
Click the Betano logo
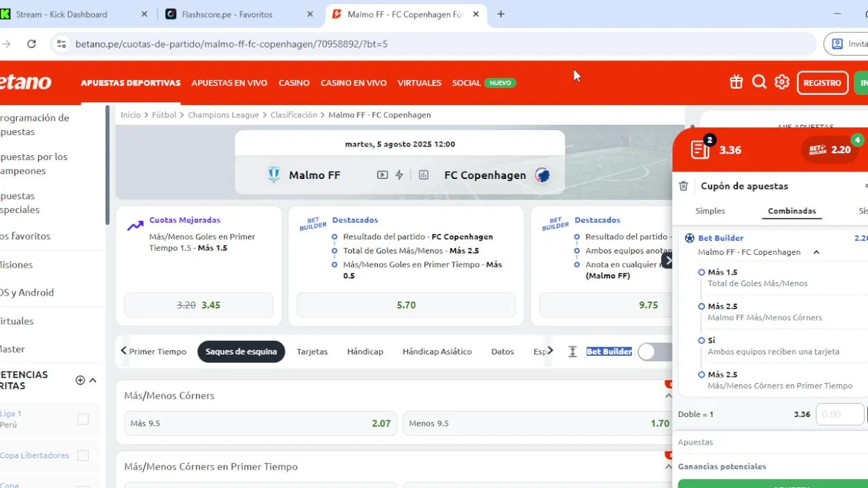pyautogui.click(x=26, y=83)
